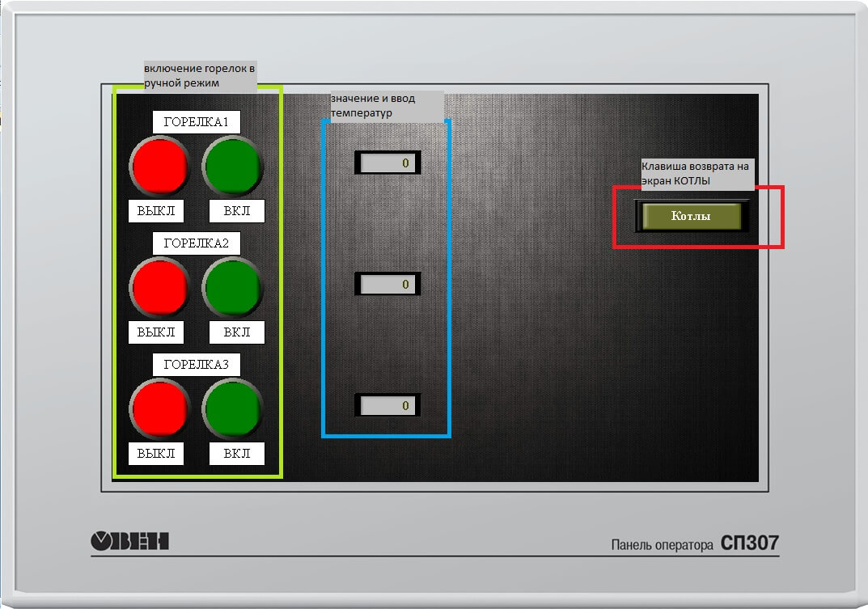Select the ГОРЕЛКА2 heading label
Screen dimensions: 868x609
pyautogui.click(x=197, y=243)
